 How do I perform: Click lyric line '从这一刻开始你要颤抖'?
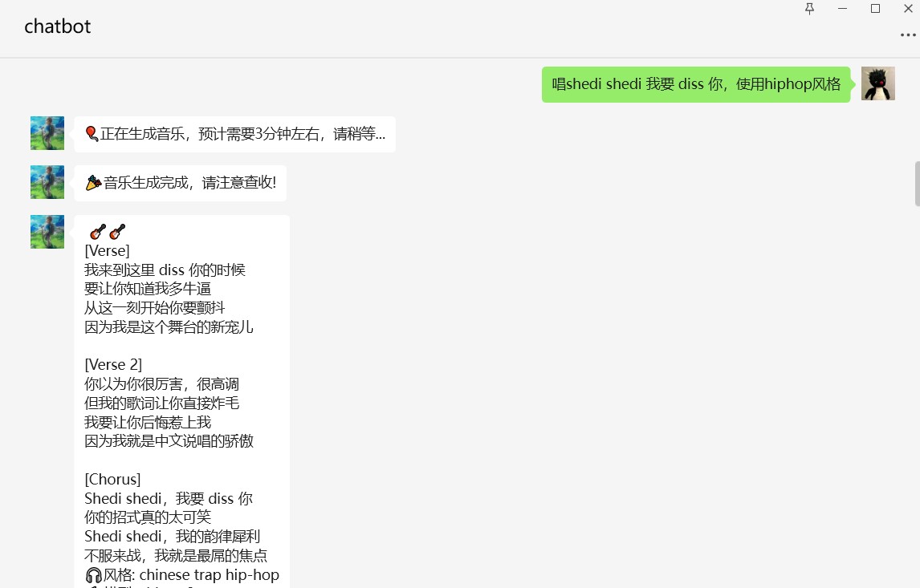[155, 308]
